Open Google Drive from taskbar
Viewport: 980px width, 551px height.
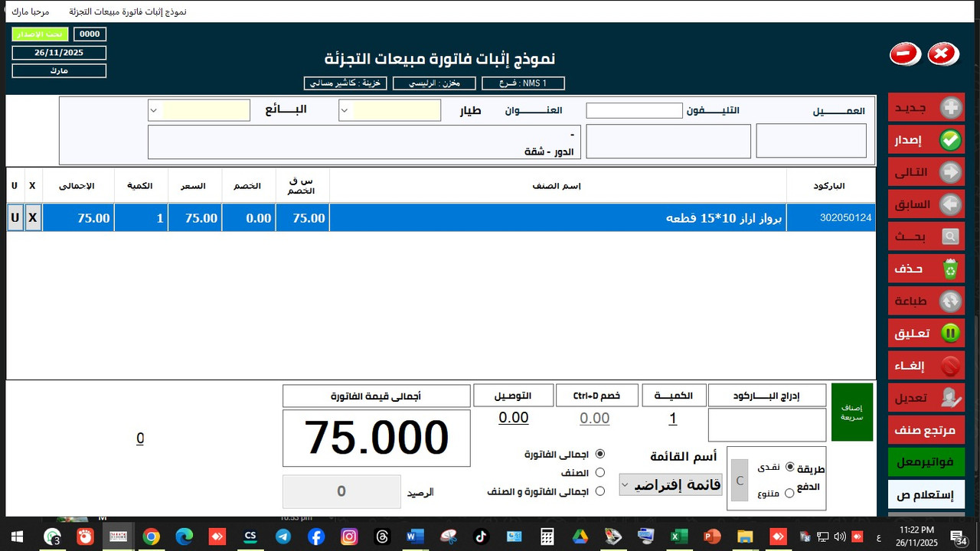580,537
